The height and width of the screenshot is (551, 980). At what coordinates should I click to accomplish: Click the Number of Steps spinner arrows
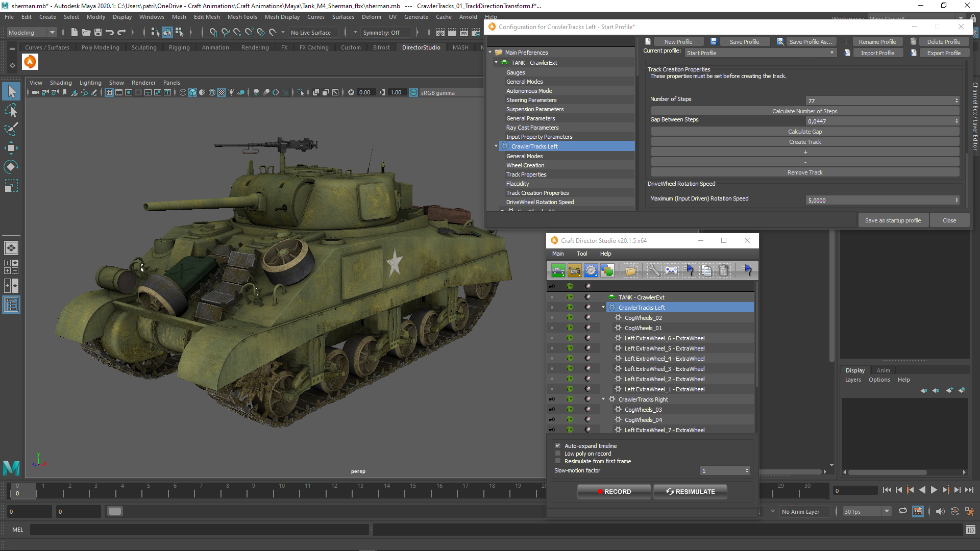(x=956, y=101)
